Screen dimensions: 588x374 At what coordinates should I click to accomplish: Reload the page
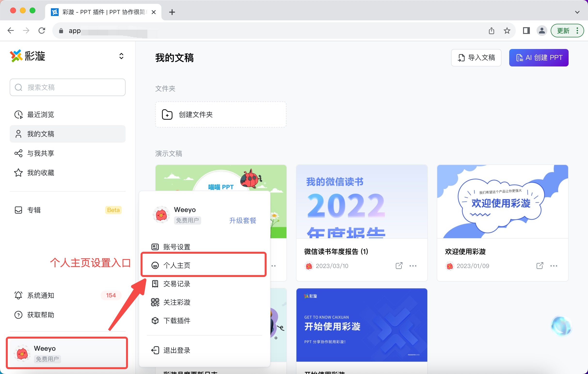pyautogui.click(x=42, y=31)
